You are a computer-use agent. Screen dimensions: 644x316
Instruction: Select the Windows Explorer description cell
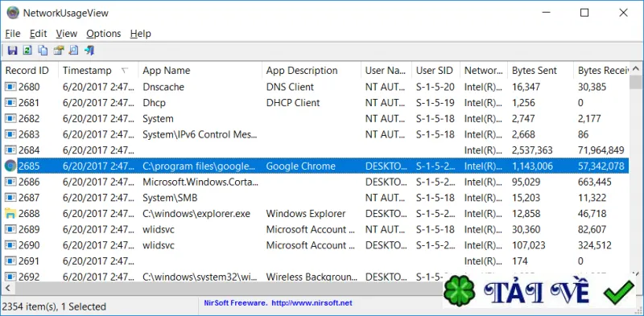click(306, 214)
